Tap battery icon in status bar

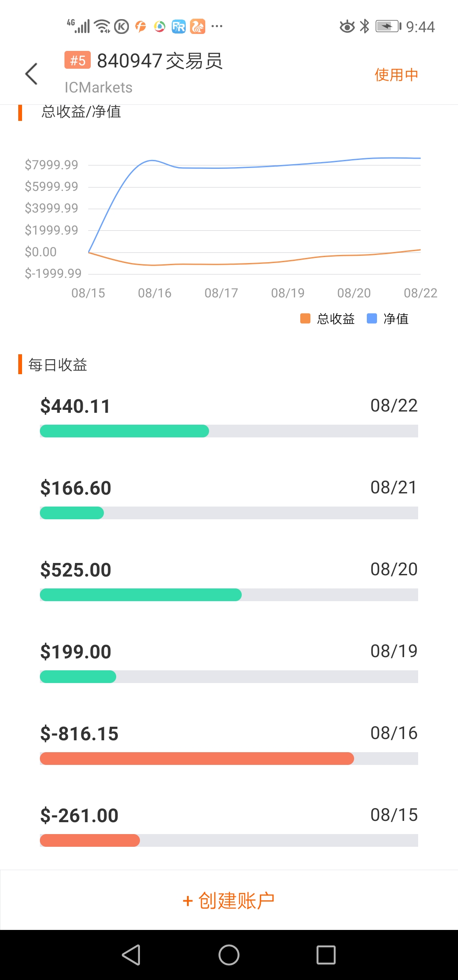click(388, 26)
